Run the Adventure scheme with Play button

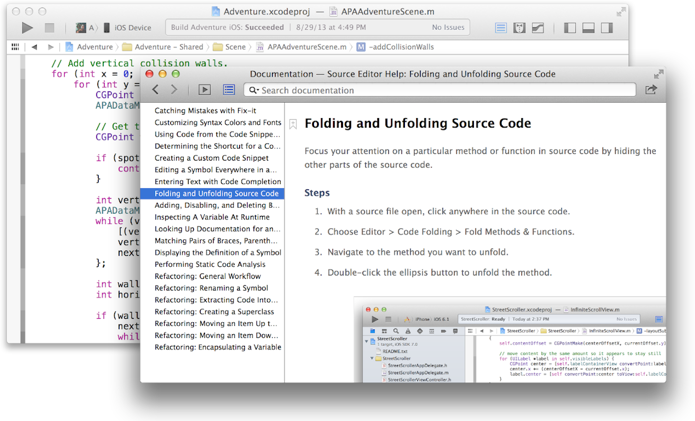pos(27,27)
